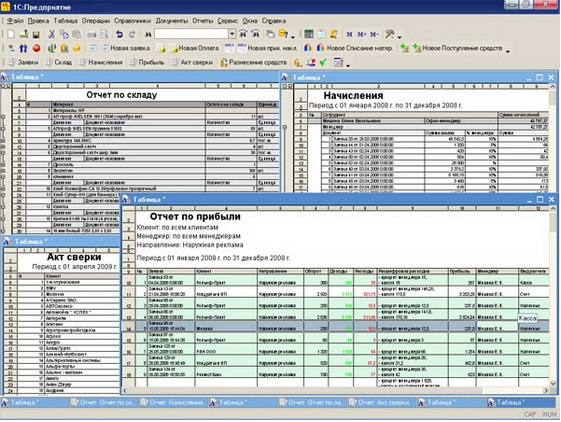Click the Новое Списание матер. button
The width and height of the screenshot is (561, 422).
tap(355, 48)
